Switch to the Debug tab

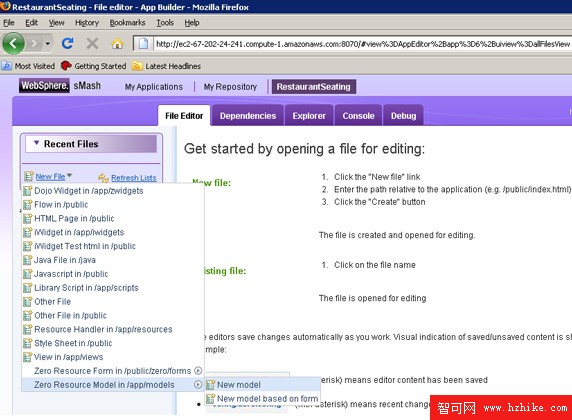[x=403, y=116]
